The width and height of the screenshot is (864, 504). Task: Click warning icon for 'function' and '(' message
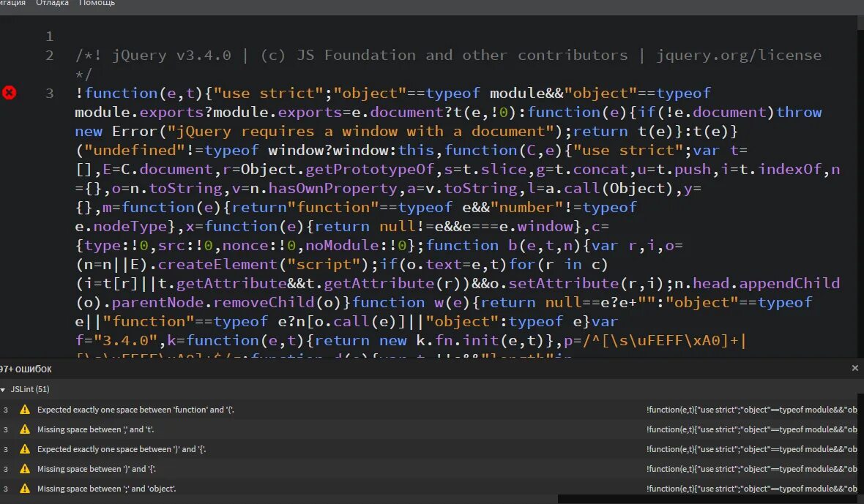point(25,410)
